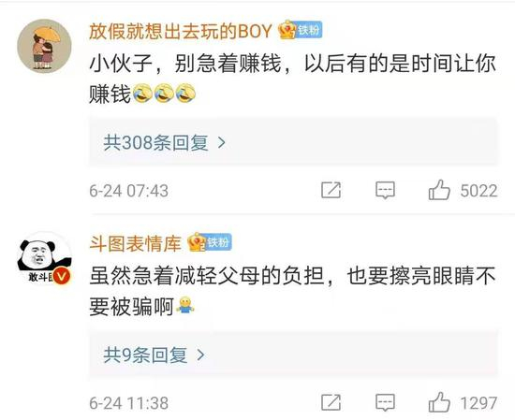This screenshot has width=515, height=420.
Task: Select the comment text 虽然急着减轻父母的负担
Action: tap(207, 276)
